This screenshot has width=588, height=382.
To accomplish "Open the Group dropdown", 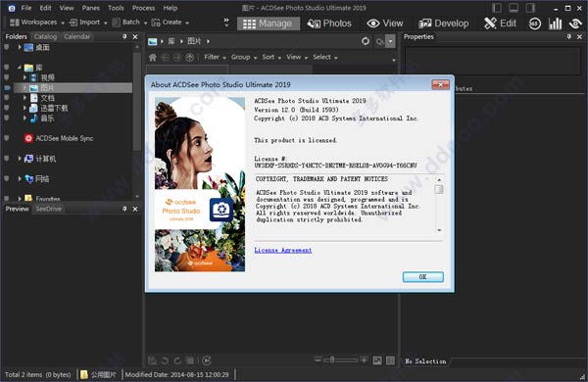I will (244, 57).
